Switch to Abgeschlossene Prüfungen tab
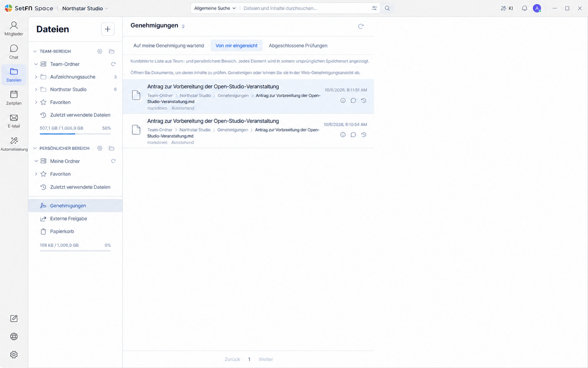This screenshot has height=368, width=588. 298,46
